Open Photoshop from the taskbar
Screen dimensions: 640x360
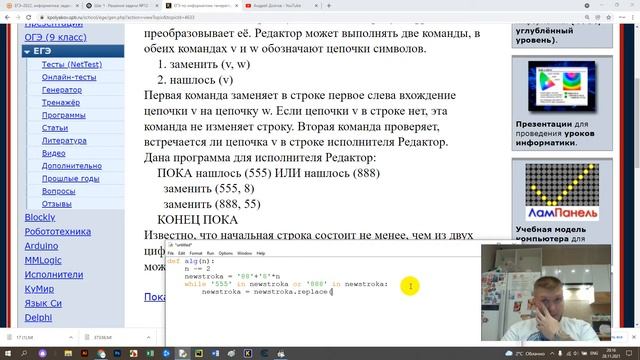[x=118, y=353]
